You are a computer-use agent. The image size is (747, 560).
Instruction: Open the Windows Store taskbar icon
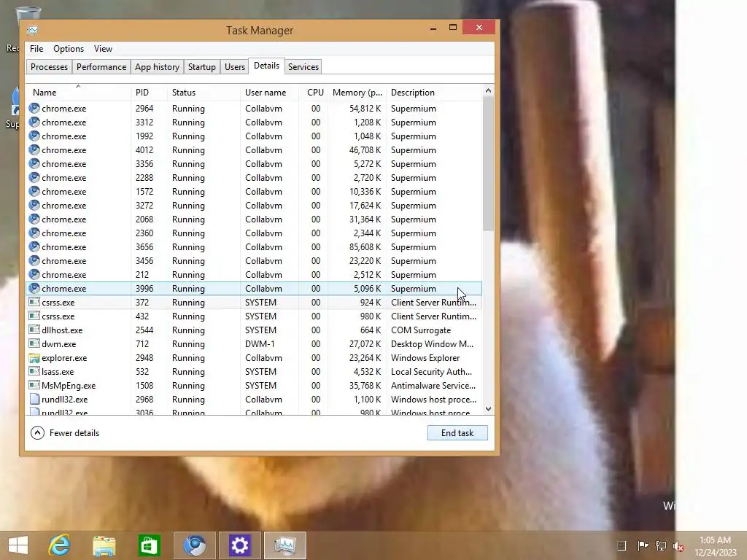pos(149,545)
